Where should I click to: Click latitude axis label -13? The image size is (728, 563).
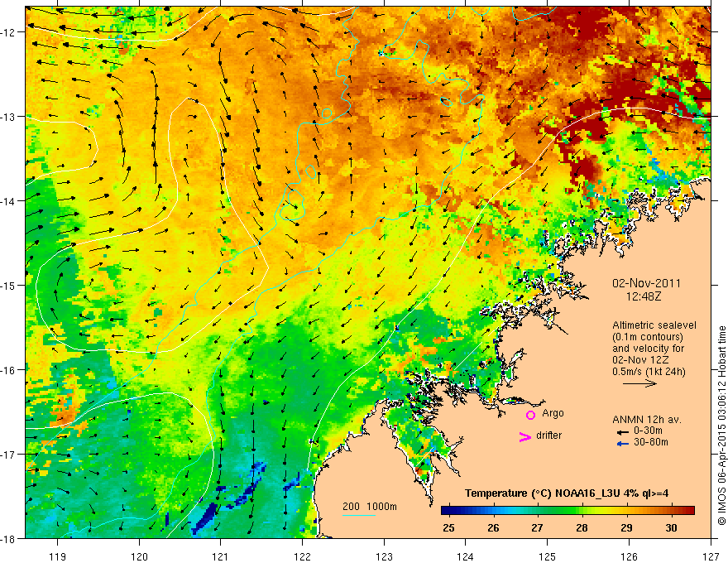click(x=9, y=117)
